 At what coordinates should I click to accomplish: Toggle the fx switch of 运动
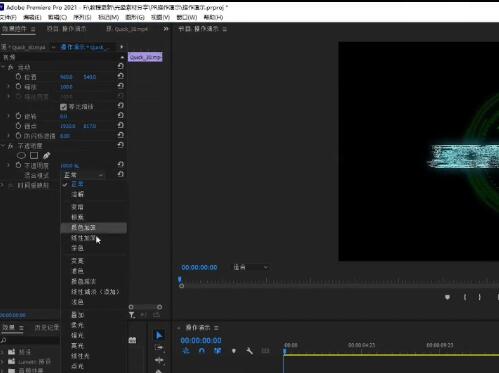click(x=10, y=67)
